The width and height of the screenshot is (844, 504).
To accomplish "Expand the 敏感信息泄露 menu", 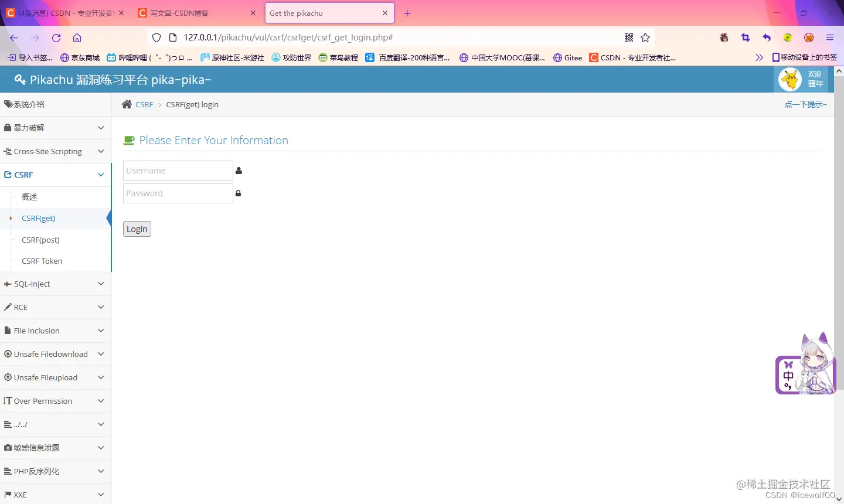I will pyautogui.click(x=55, y=448).
